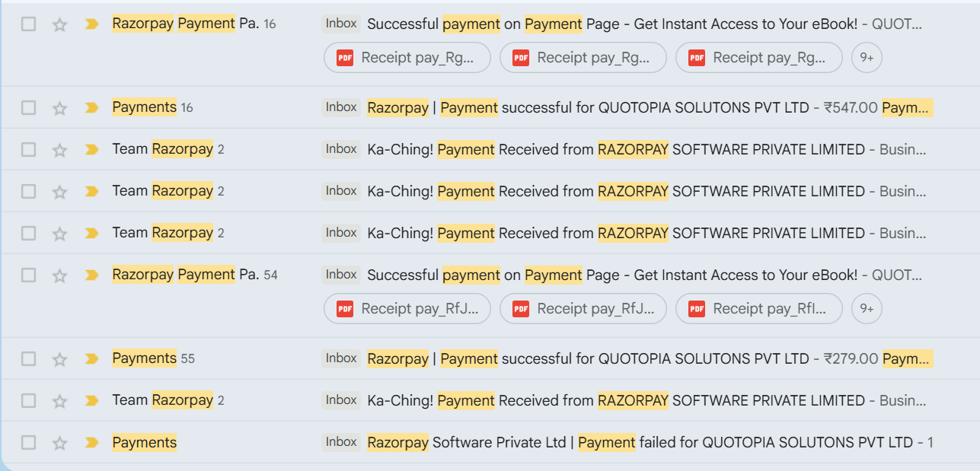Image resolution: width=980 pixels, height=471 pixels.
Task: Click Inbox label on the ₹547.00 email
Action: [x=341, y=107]
